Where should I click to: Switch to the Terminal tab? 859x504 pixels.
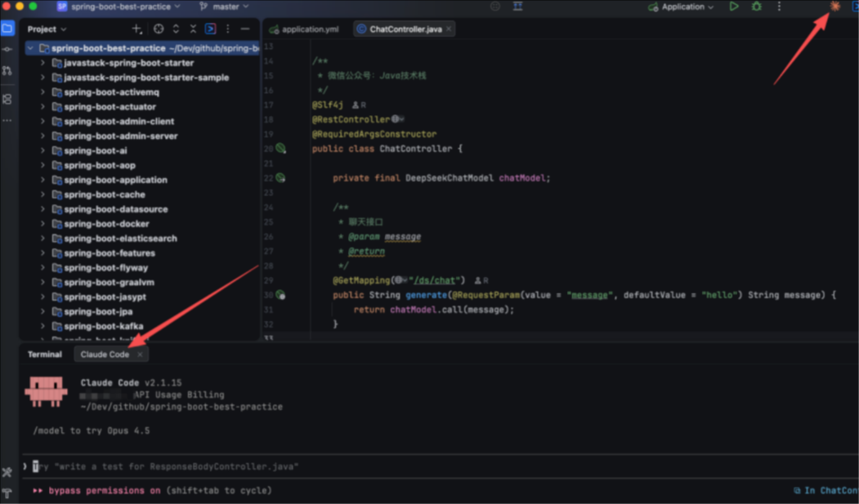point(45,355)
